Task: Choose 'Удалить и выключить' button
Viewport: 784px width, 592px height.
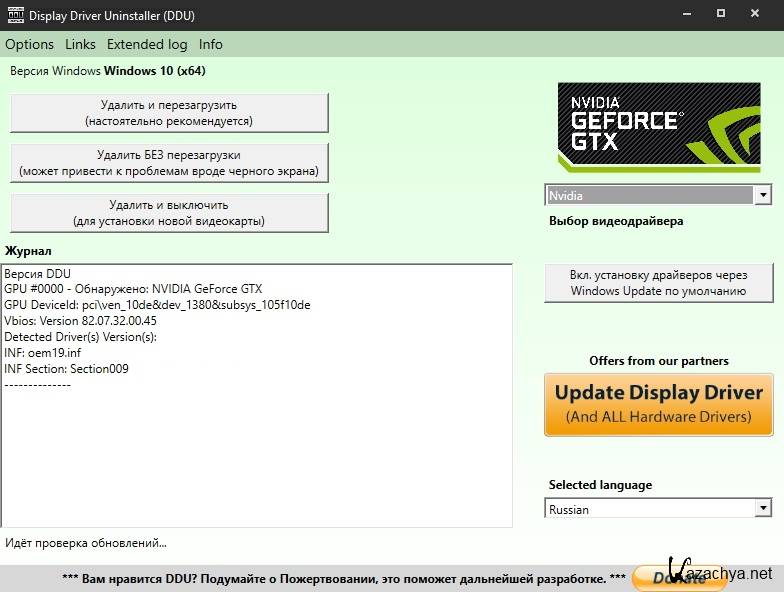Action: tap(169, 213)
